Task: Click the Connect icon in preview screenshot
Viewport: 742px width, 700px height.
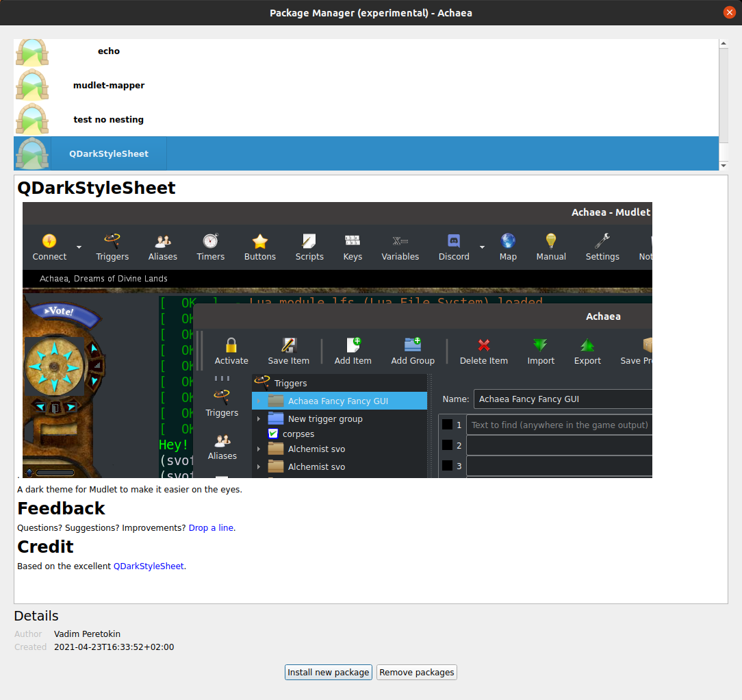Action: tap(49, 241)
